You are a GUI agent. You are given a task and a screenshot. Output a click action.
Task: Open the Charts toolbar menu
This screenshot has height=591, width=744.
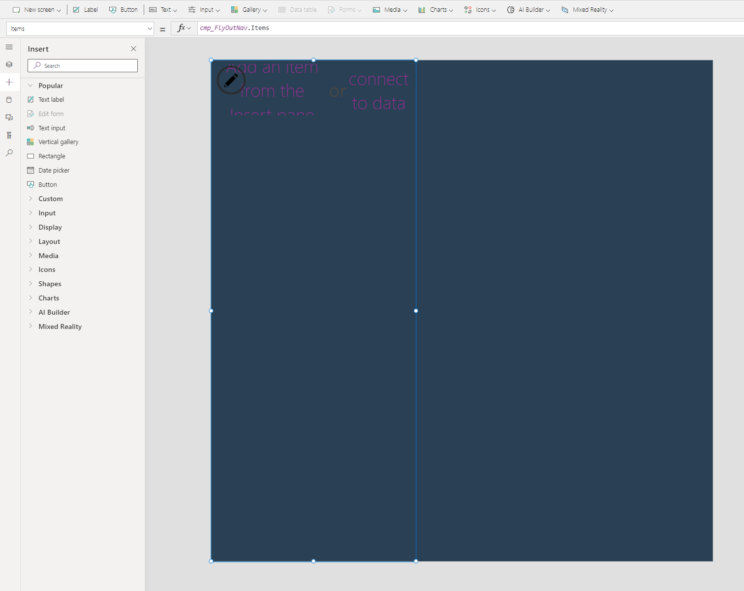435,9
